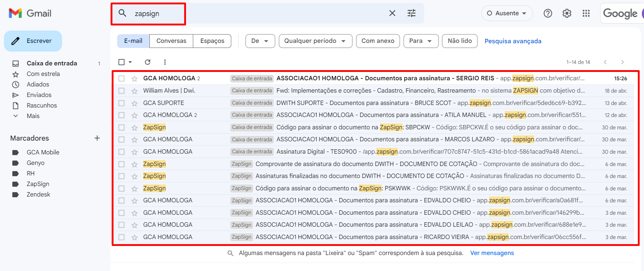
Task: Tick the GCA SUPORTE email checkbox
Action: point(121,103)
